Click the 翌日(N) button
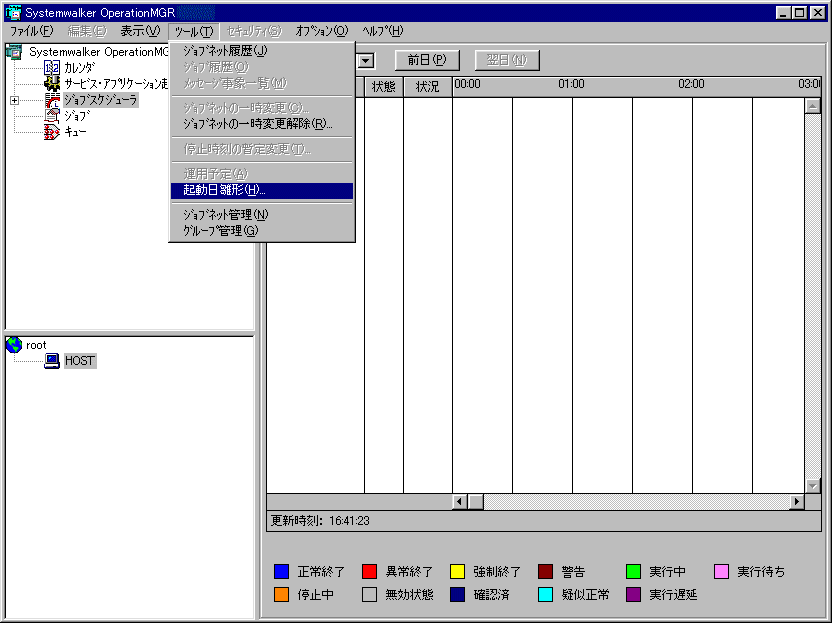This screenshot has width=832, height=623. (507, 60)
